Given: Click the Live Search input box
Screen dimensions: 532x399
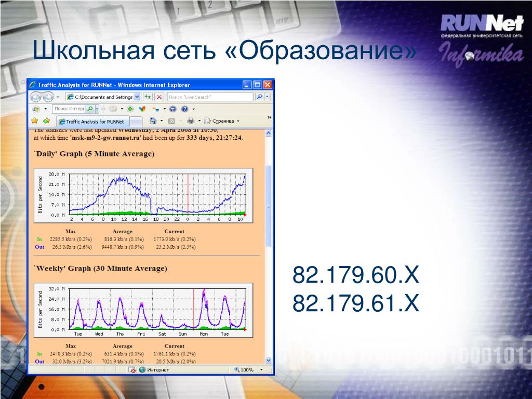Looking at the screenshot, I should click(x=210, y=97).
